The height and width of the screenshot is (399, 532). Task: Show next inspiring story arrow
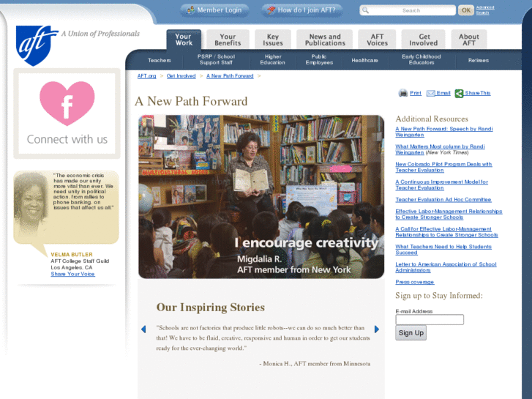click(377, 329)
